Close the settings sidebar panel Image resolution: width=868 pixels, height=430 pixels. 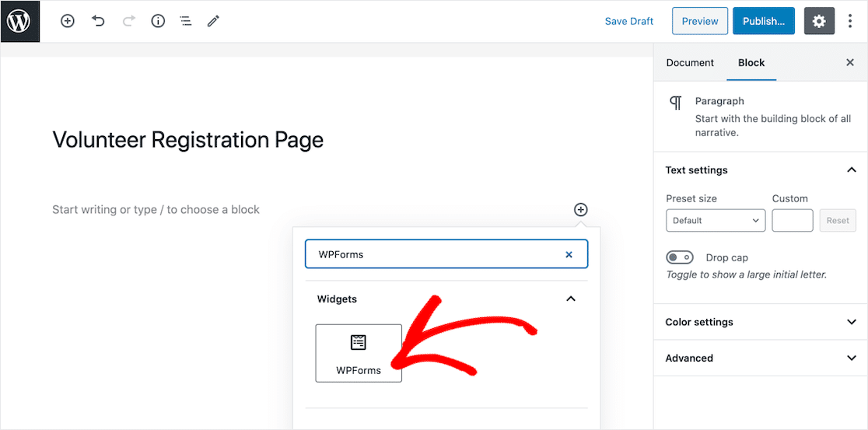[850, 62]
